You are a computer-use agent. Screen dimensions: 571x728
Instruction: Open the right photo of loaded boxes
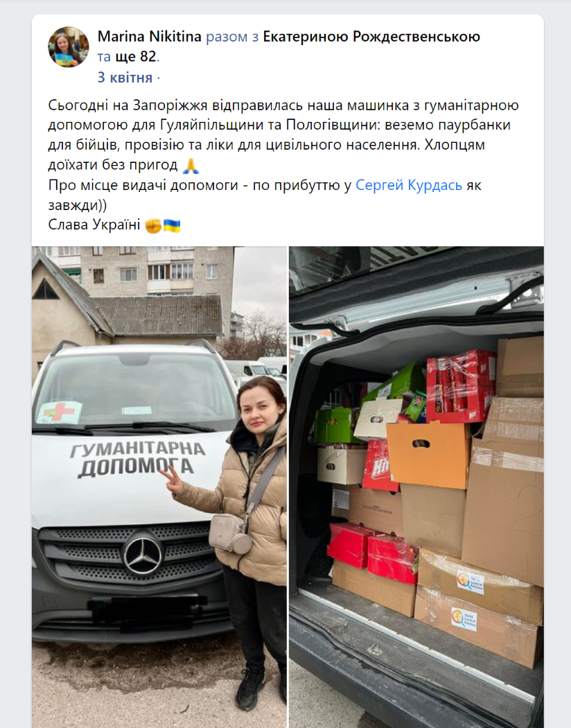(x=416, y=487)
